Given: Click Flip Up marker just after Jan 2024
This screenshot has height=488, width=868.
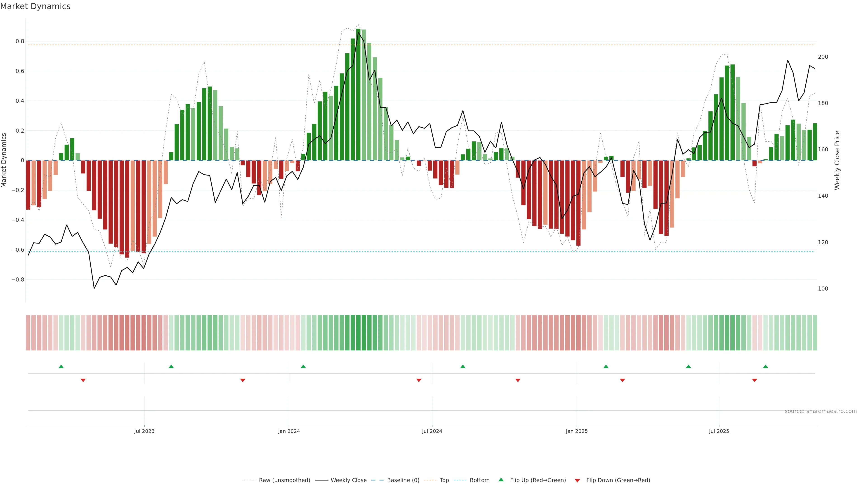Looking at the screenshot, I should [303, 366].
